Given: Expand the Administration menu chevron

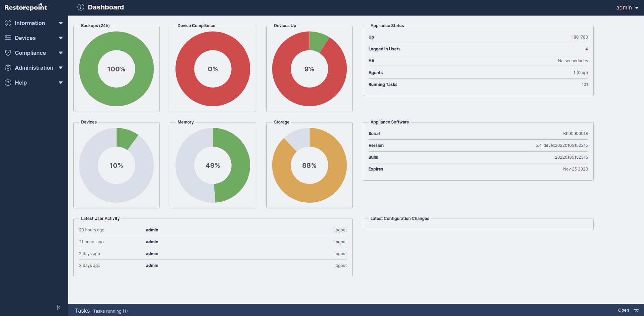Looking at the screenshot, I should pyautogui.click(x=61, y=68).
